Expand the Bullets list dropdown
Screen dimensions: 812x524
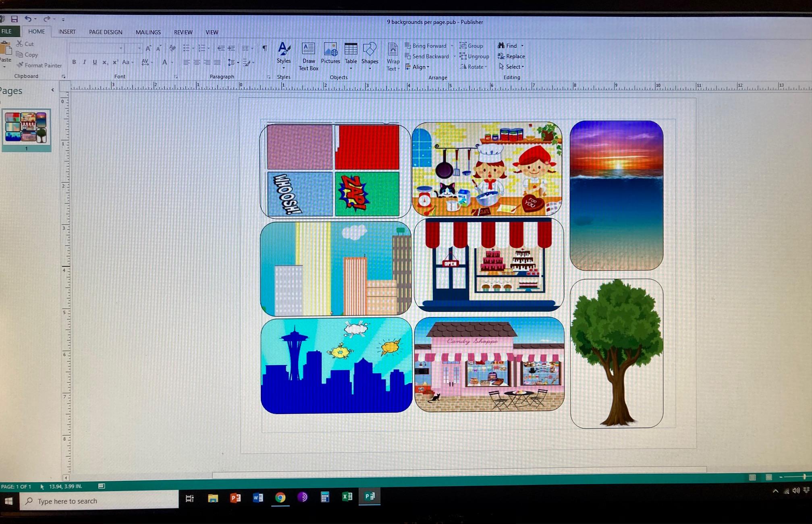[x=193, y=48]
